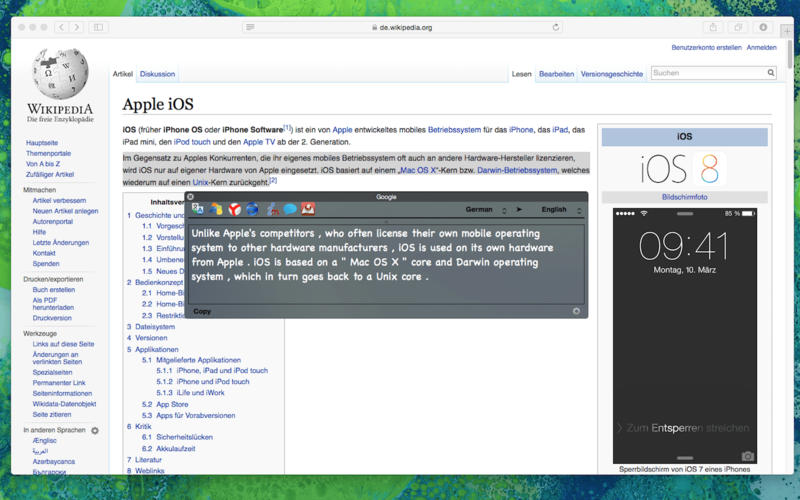800x500 pixels.
Task: Open the German source language dropdown
Action: [486, 209]
